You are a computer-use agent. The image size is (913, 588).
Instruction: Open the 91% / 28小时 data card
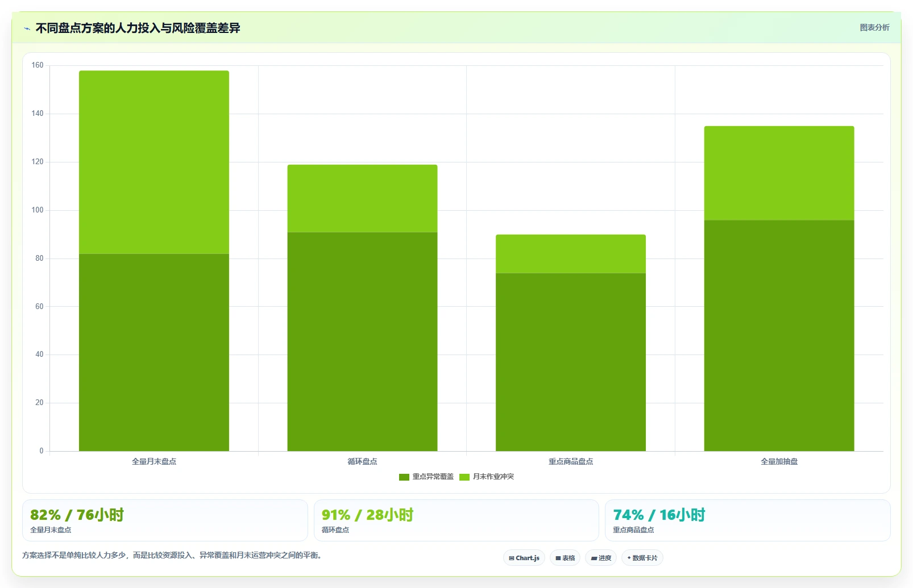pos(457,520)
